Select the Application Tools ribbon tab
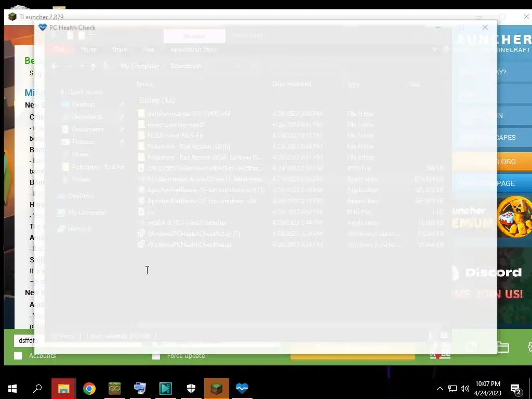This screenshot has height=399, width=532. (x=193, y=49)
